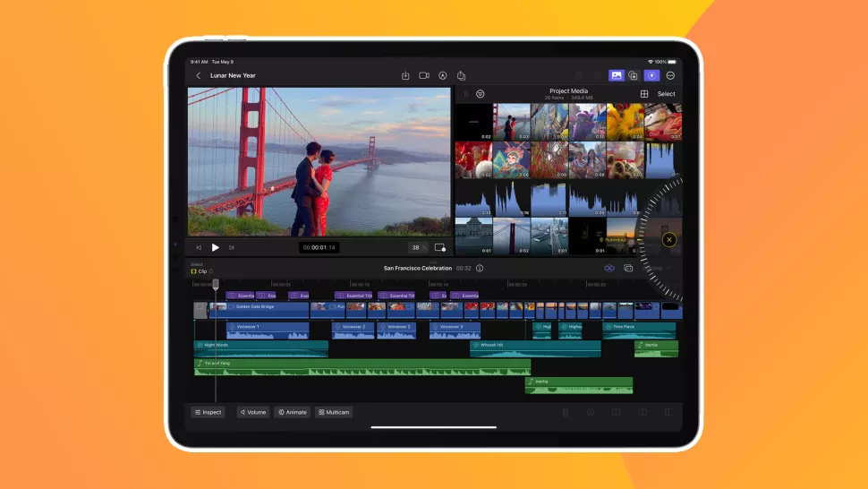This screenshot has width=868, height=489.
Task: Tap the split clip icon in bottom bar
Action: [617, 413]
